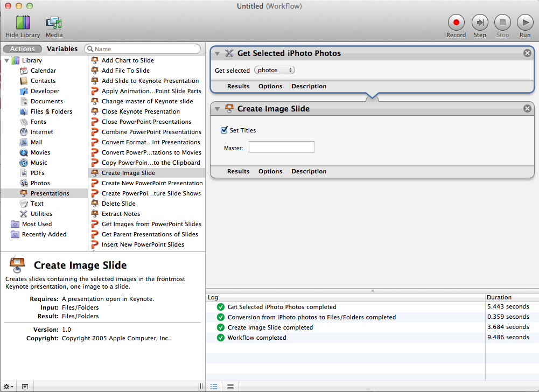Run the workflow with the Run button
This screenshot has width=539, height=392.
525,23
